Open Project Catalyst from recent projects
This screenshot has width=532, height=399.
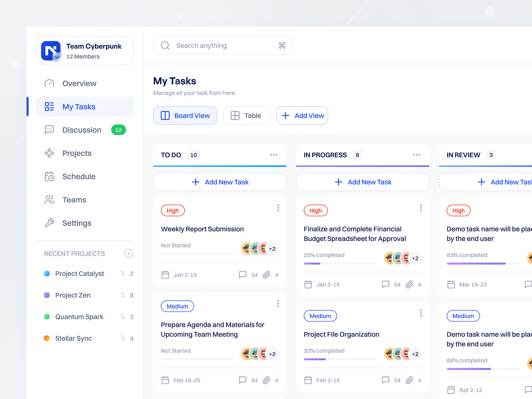79,274
